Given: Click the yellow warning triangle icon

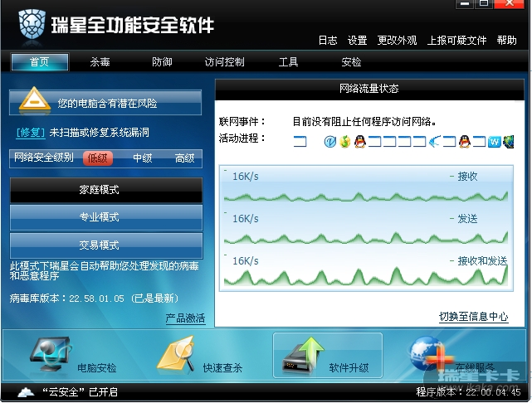Looking at the screenshot, I should tap(34, 100).
